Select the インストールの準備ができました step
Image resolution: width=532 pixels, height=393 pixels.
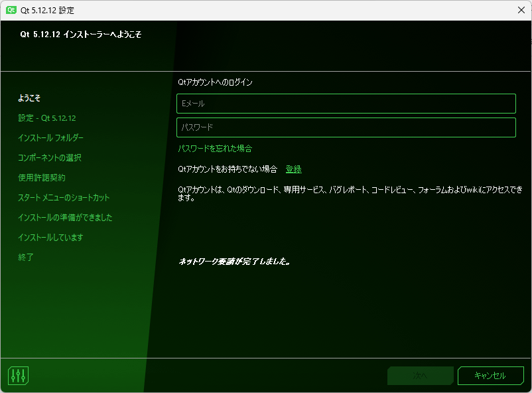(x=65, y=217)
